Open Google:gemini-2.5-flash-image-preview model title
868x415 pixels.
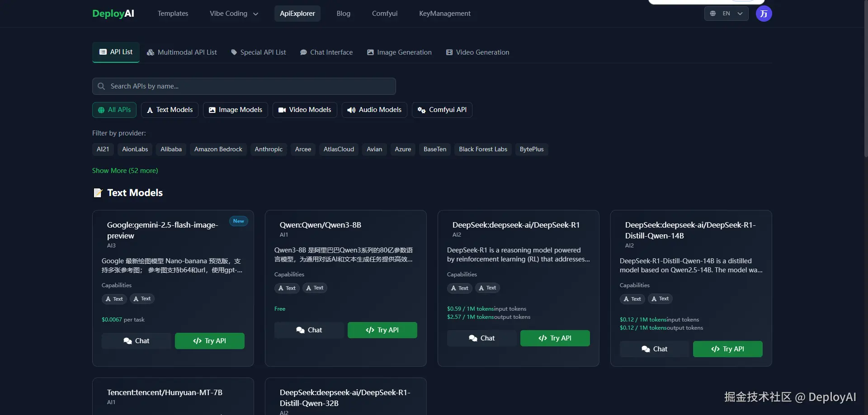tap(163, 230)
